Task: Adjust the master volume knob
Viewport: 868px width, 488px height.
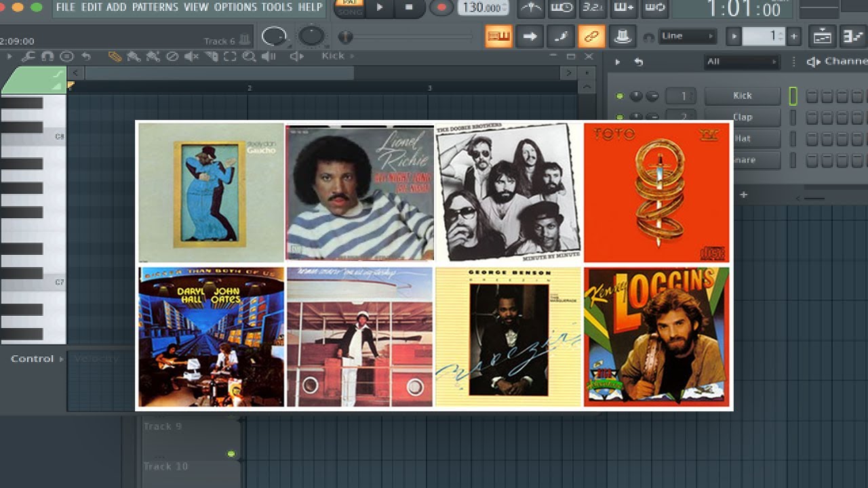Action: (x=274, y=36)
